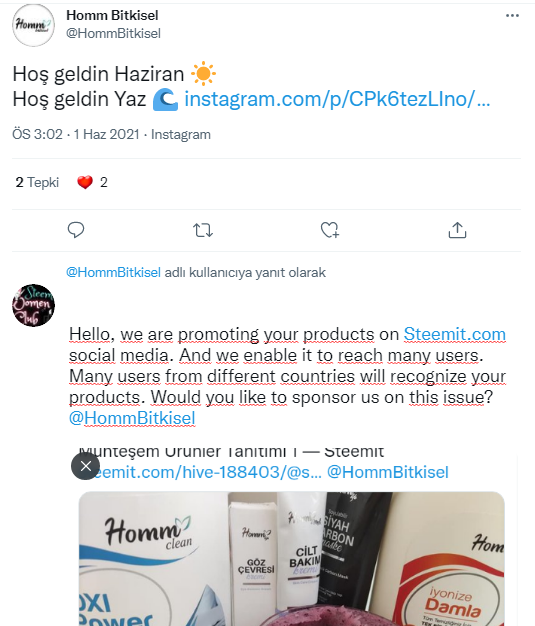The width and height of the screenshot is (535, 626).
Task: Click @HommBitkisel mention ending the reply text
Action: pyautogui.click(x=132, y=418)
